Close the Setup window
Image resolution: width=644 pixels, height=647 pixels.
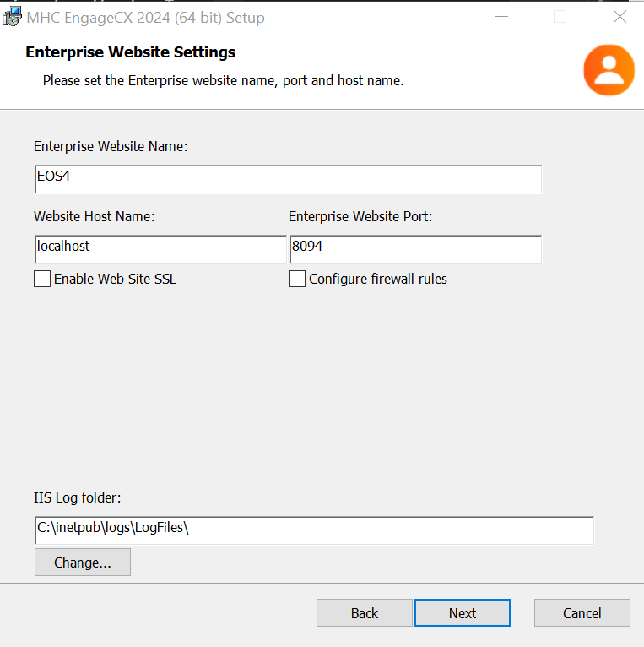(x=620, y=17)
